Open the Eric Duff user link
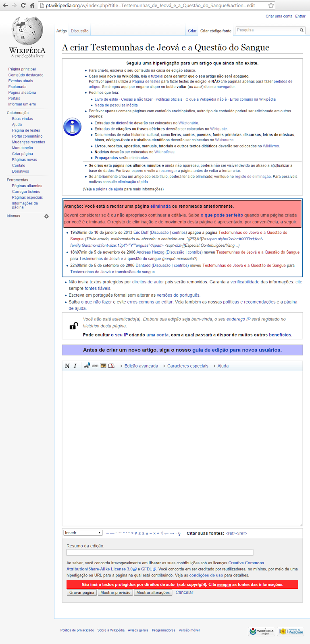The height and width of the screenshot is (644, 310). 141,232
